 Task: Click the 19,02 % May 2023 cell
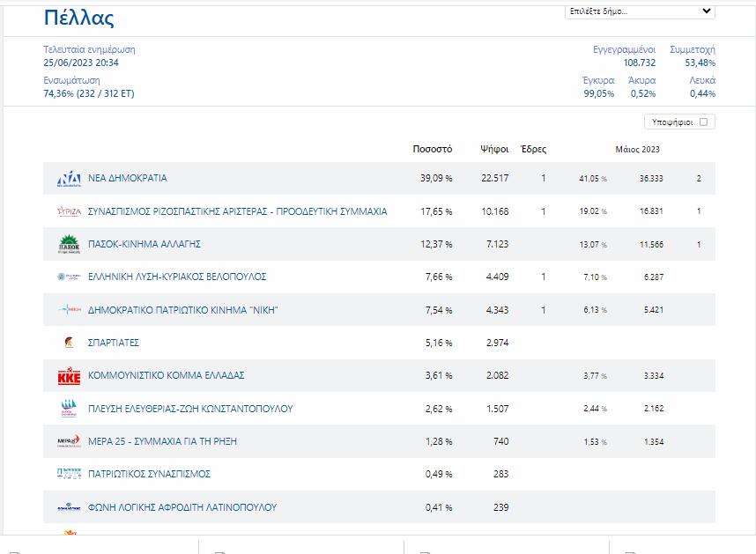coord(593,211)
